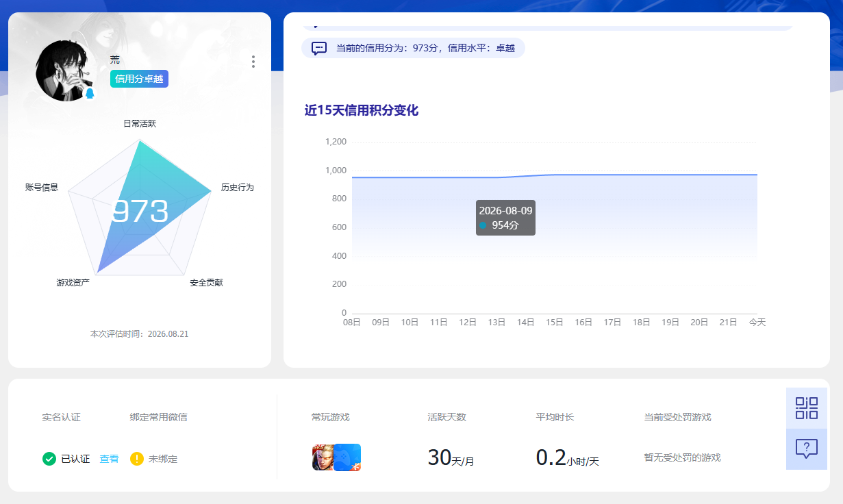Click the 08日 label on chart axis
Viewport: 843px width, 504px height.
[352, 322]
